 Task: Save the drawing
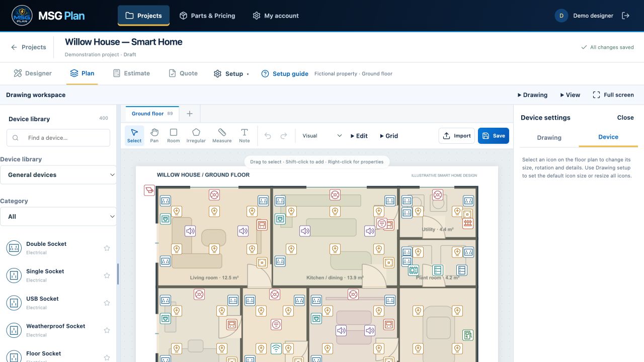click(x=494, y=136)
